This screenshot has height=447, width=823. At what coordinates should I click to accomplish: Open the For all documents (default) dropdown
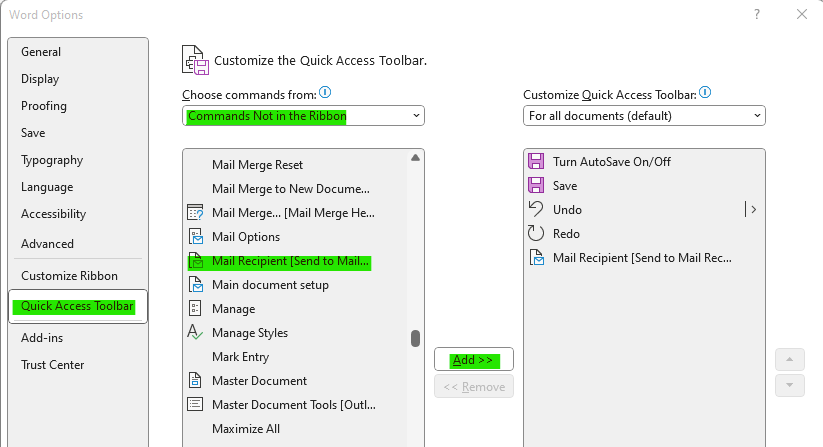click(644, 116)
